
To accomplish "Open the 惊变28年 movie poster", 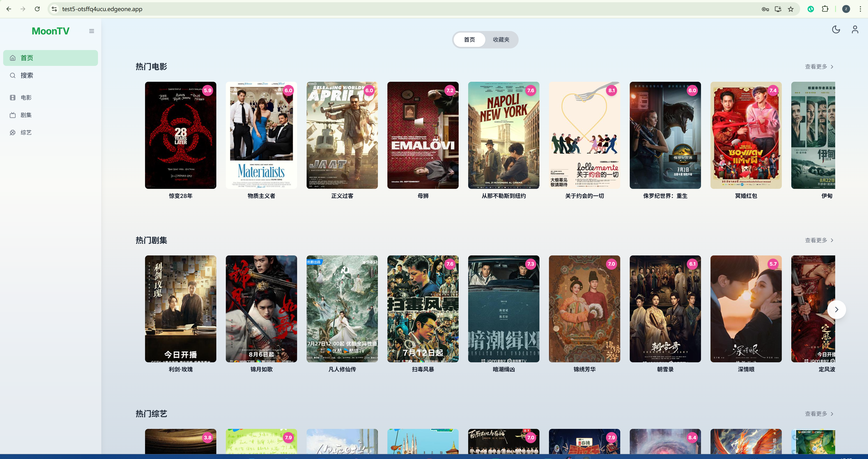I will (x=181, y=135).
